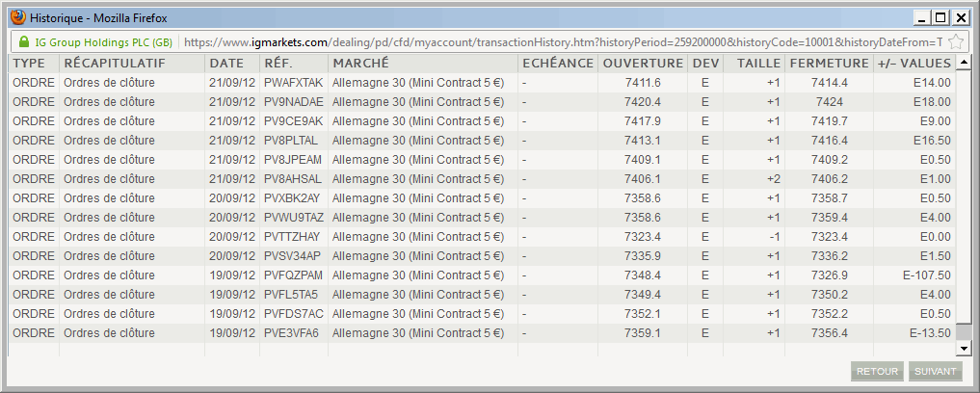This screenshot has width=980, height=393.
Task: Click the RÉF. column header
Action: (278, 64)
